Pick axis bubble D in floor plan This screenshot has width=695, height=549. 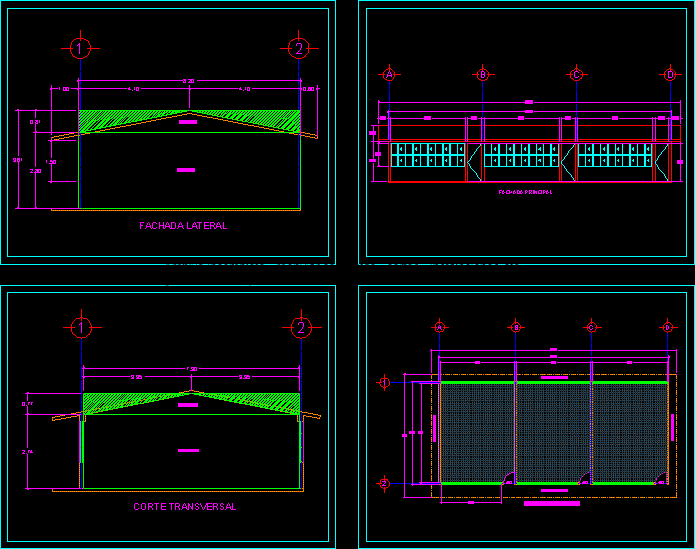point(667,326)
